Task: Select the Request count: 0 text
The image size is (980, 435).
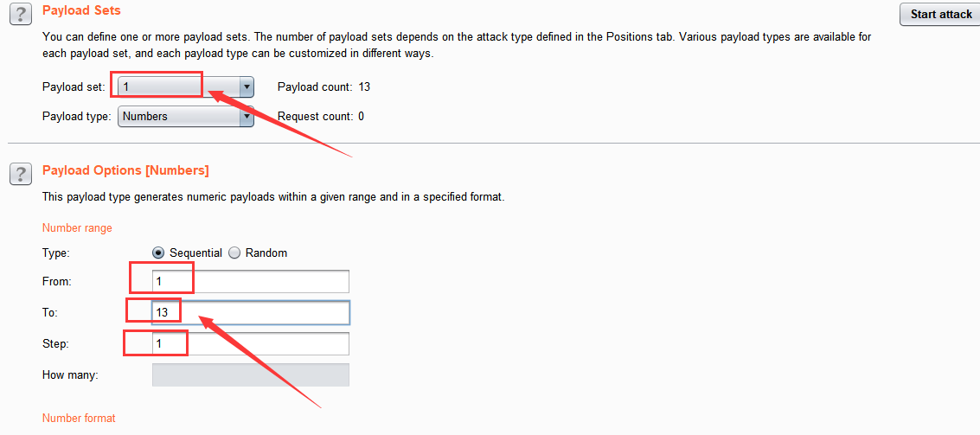Action: pyautogui.click(x=321, y=116)
